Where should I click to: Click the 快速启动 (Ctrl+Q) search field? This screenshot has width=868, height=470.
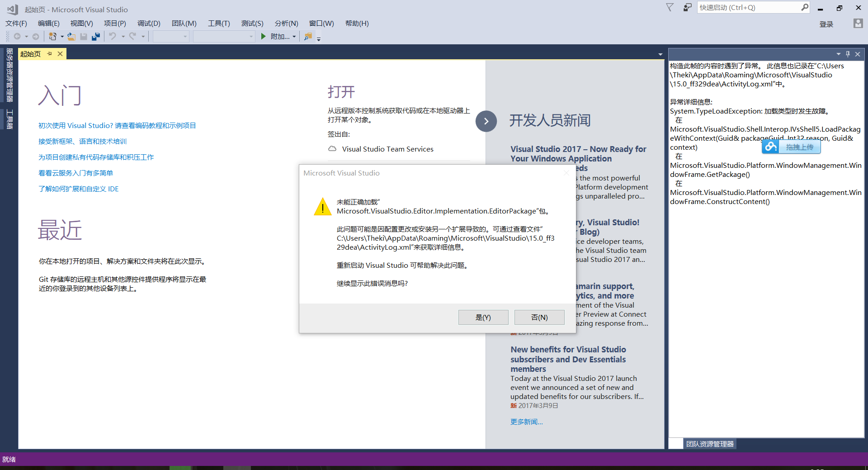[x=749, y=7]
